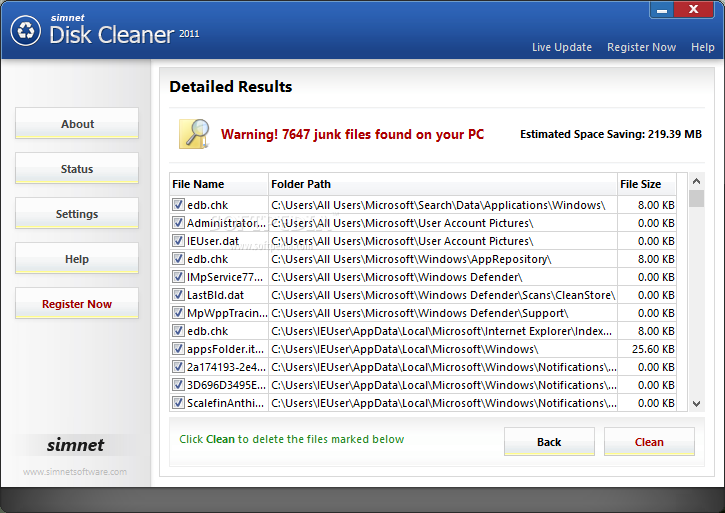The height and width of the screenshot is (513, 725).
Task: Minimize the Disk Cleaner window
Action: [x=662, y=10]
